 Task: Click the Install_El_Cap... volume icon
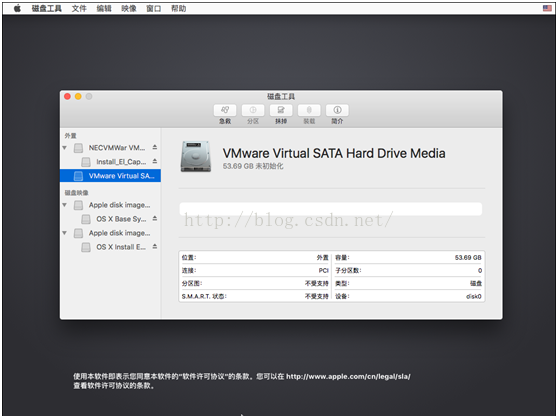pos(86,162)
